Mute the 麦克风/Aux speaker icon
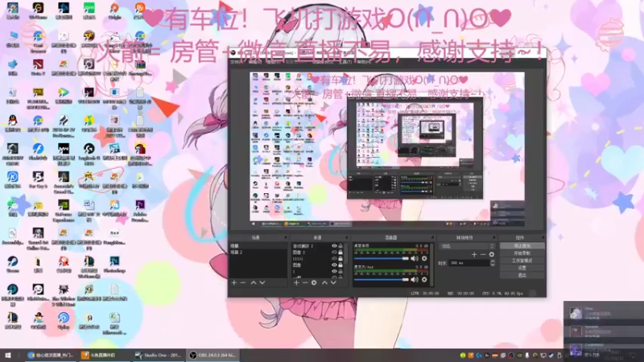This screenshot has width=644, height=362. tap(415, 279)
